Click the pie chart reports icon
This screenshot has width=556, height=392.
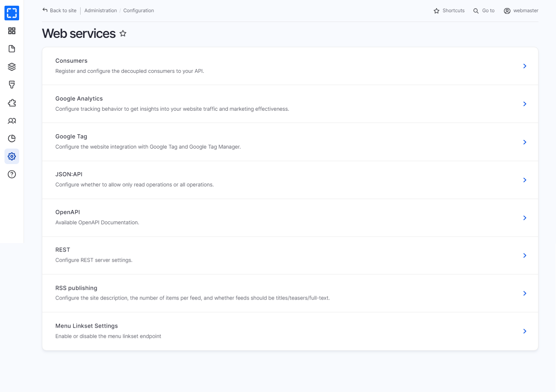[x=12, y=138]
